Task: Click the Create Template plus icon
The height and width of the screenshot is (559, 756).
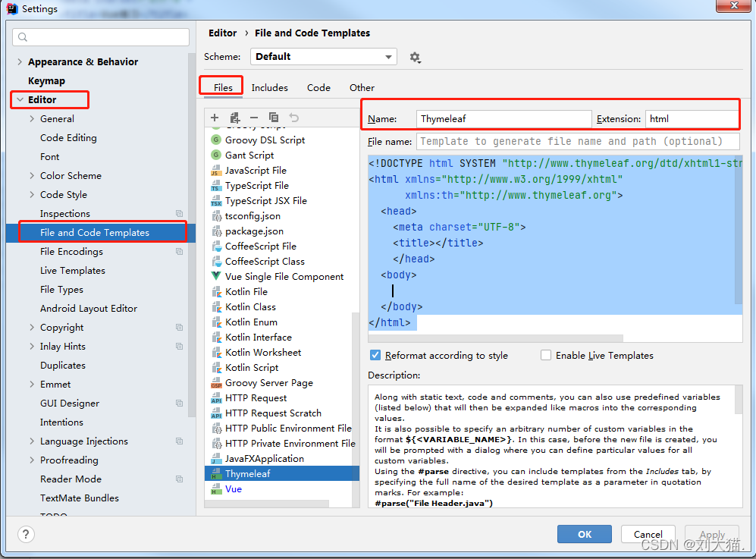Action: [x=215, y=118]
